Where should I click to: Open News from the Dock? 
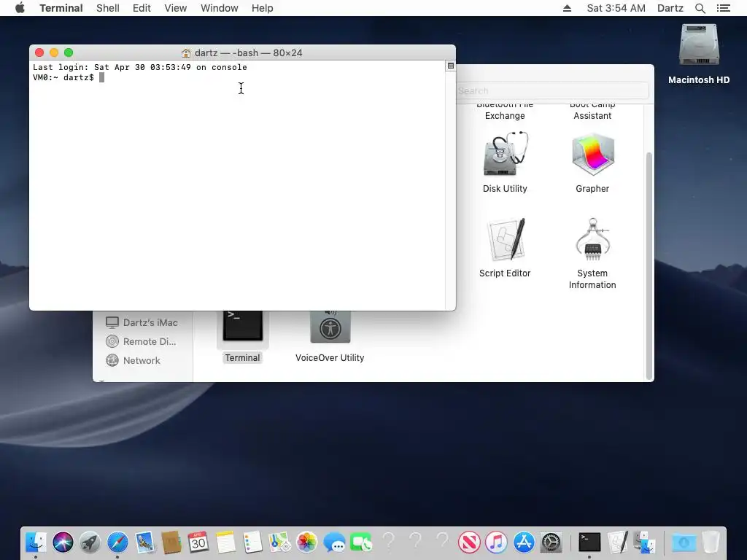(x=469, y=542)
